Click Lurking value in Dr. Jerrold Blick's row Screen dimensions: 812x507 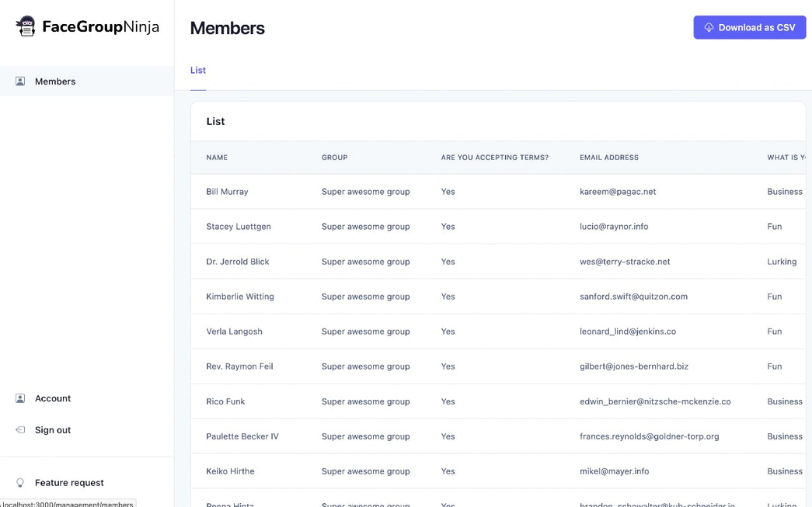782,262
